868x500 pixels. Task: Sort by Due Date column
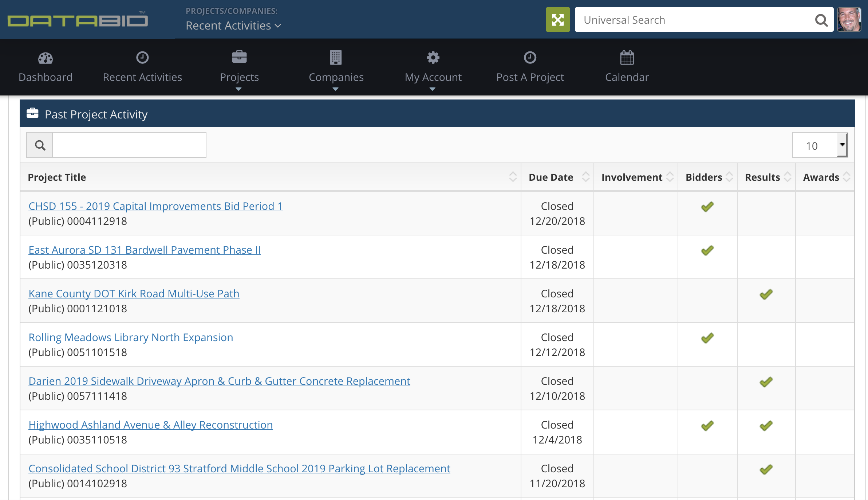click(557, 177)
